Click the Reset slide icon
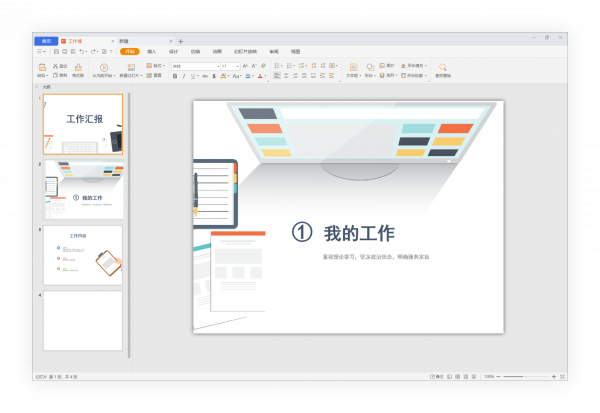Screen dimensions: 600x413 coord(149,75)
